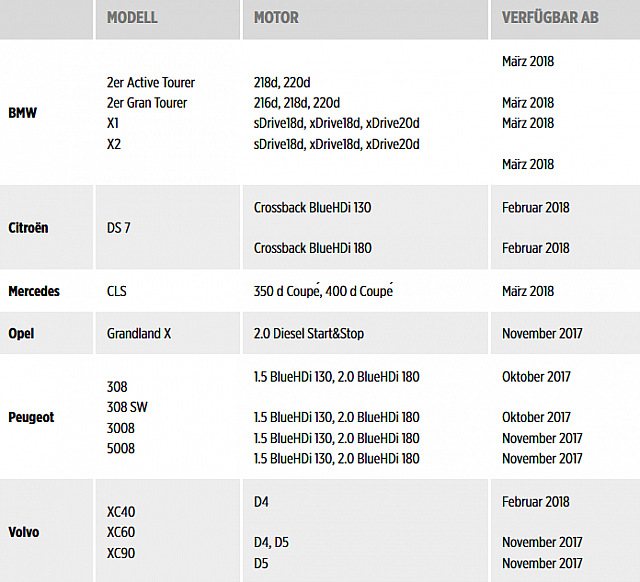
Task: Select the 2er Gran Tourer model
Action: (147, 103)
